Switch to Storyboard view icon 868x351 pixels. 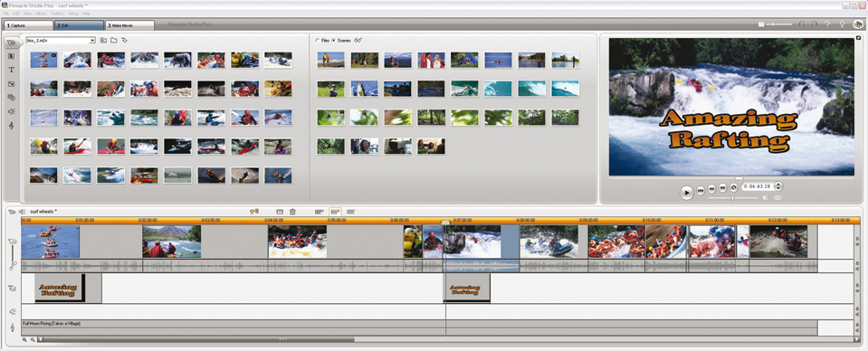tap(320, 212)
